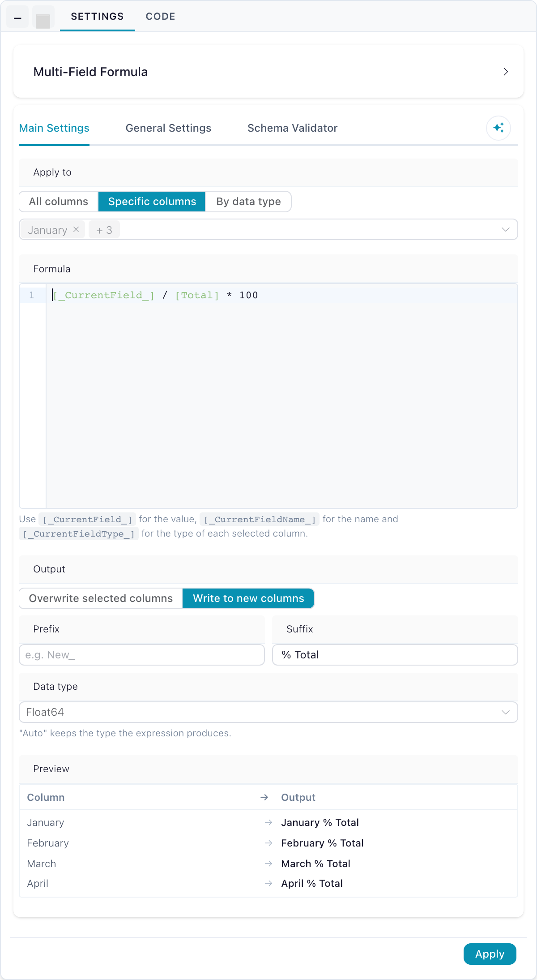The image size is (537, 980).
Task: Switch to the SETTINGS tab
Action: (x=97, y=17)
